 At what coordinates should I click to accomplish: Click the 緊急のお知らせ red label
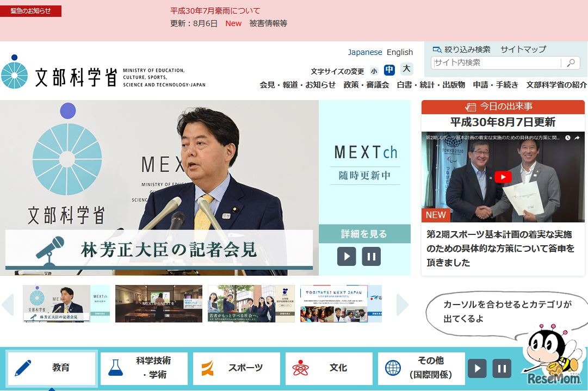[x=31, y=11]
